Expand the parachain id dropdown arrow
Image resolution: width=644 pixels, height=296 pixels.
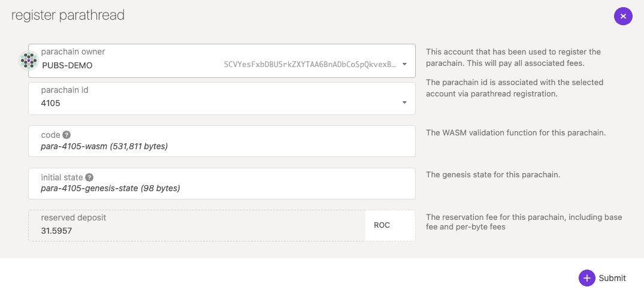(x=404, y=102)
